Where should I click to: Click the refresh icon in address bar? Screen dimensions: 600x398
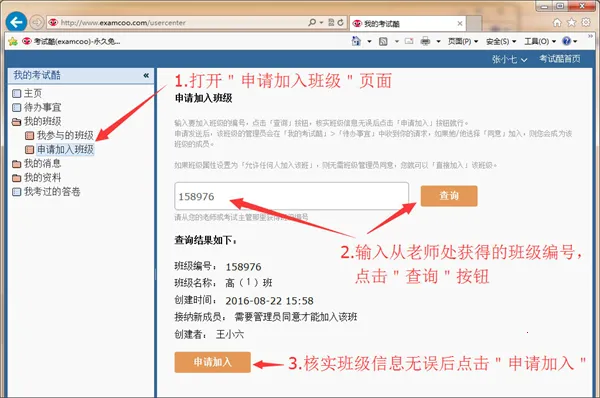(340, 22)
